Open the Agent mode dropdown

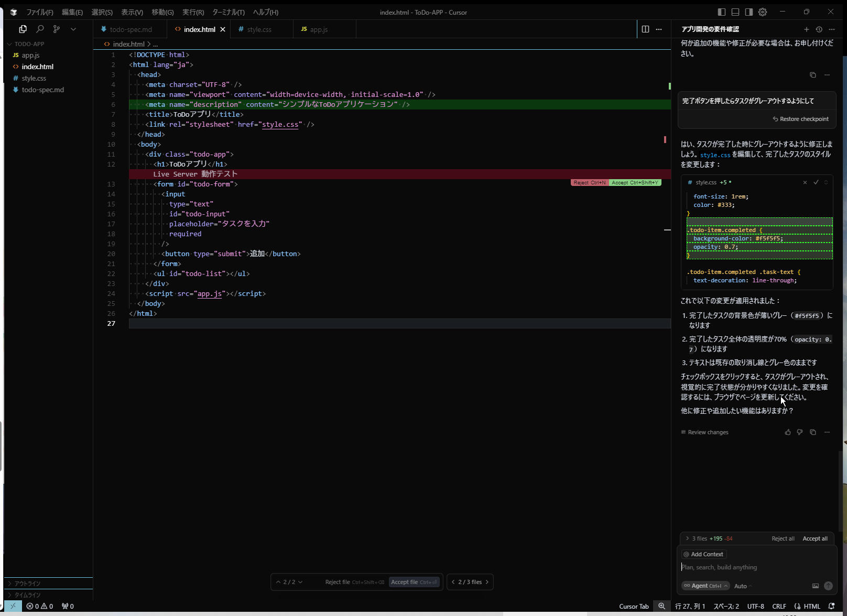pyautogui.click(x=705, y=586)
